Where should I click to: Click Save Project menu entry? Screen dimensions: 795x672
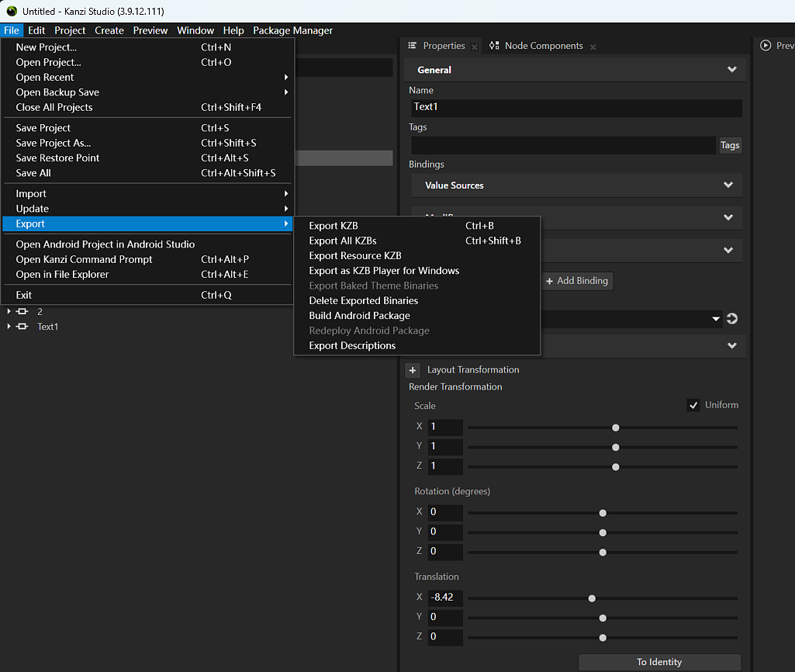click(147, 128)
